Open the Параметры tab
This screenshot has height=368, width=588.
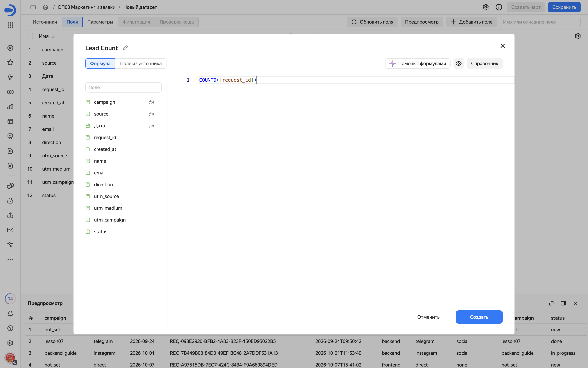100,22
